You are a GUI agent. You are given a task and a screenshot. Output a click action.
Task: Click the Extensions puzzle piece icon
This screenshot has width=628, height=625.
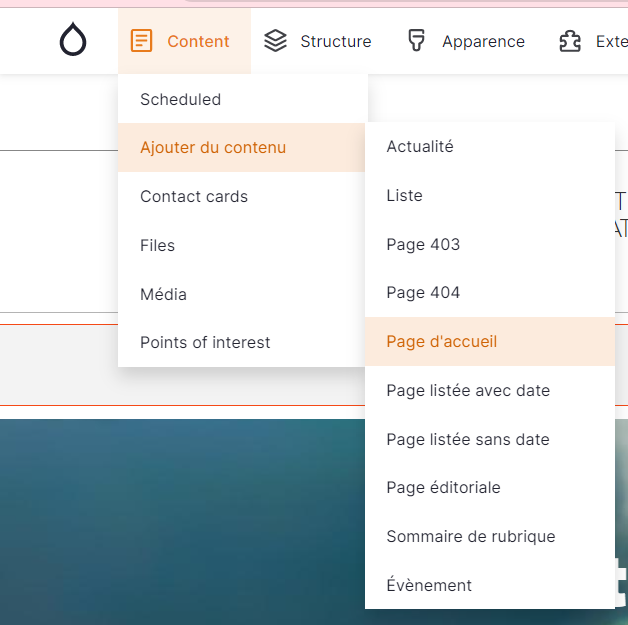[570, 41]
